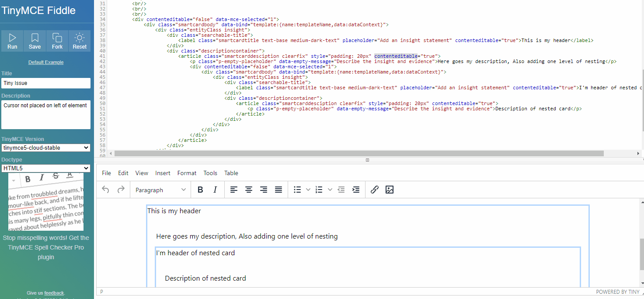Click the Reset button
Screen dimensions: 644x299
pyautogui.click(x=80, y=41)
